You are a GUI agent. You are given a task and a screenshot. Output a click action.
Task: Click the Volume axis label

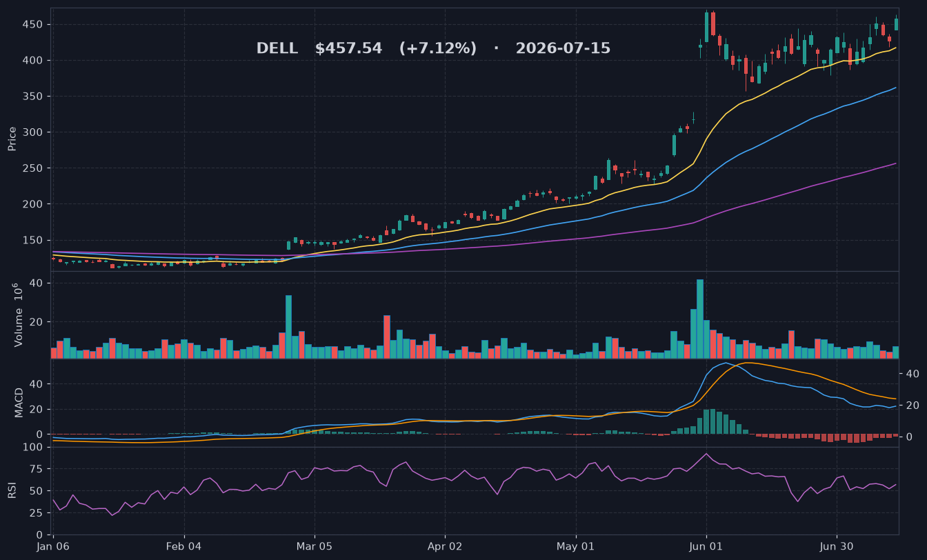pos(19,314)
